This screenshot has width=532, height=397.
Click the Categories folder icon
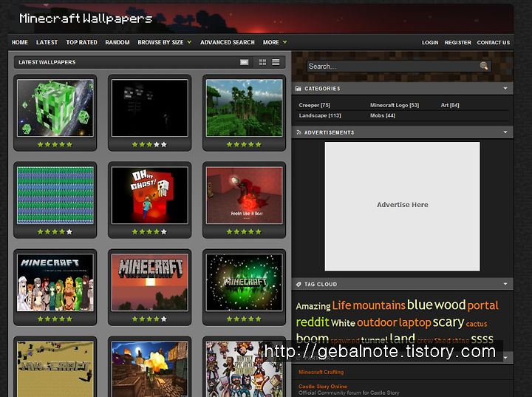coord(299,89)
